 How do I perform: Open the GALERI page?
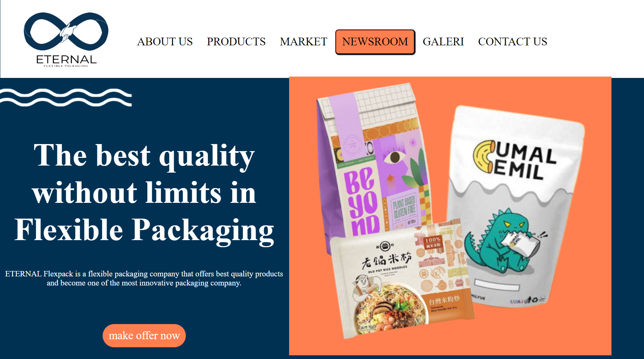coord(443,42)
